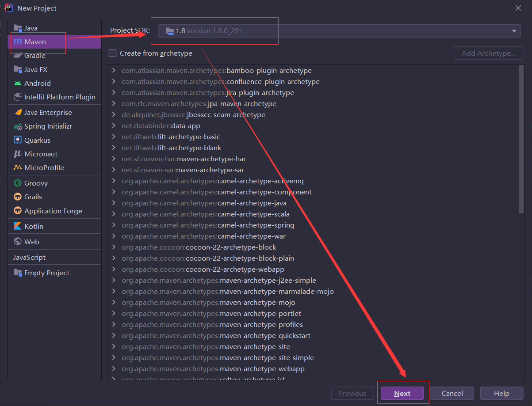532x406 pixels.
Task: Select the Groovy project icon
Action: (18, 183)
